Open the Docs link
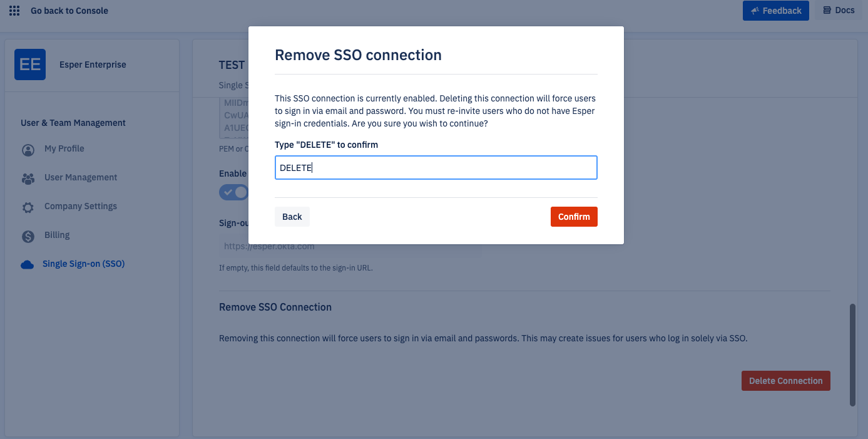The height and width of the screenshot is (439, 868). pos(839,11)
